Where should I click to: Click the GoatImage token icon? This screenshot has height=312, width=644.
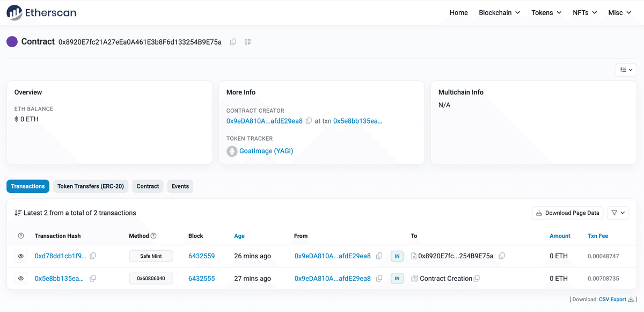coord(232,151)
